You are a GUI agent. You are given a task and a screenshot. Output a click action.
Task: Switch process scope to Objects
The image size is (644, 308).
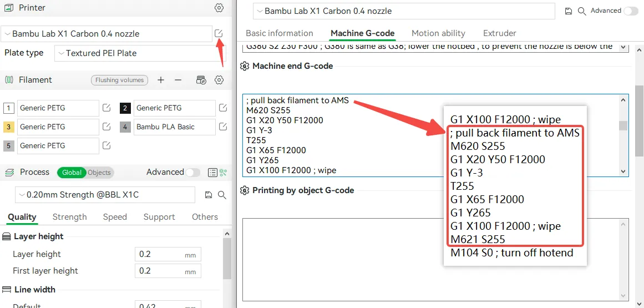[x=99, y=173]
